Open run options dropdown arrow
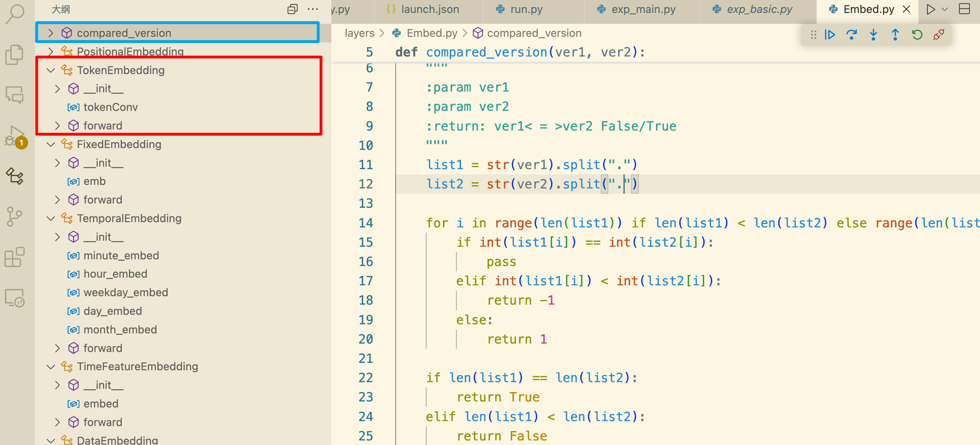This screenshot has width=980, height=445. [x=945, y=9]
